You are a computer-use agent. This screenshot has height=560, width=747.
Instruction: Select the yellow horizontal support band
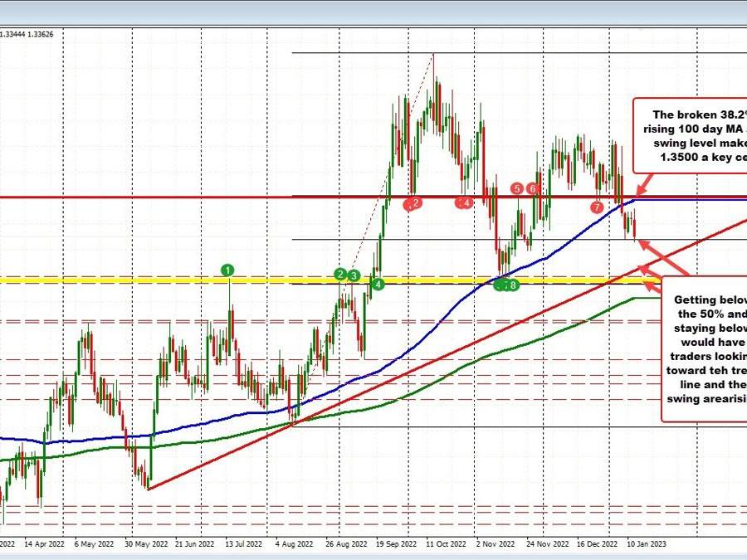click(166, 282)
